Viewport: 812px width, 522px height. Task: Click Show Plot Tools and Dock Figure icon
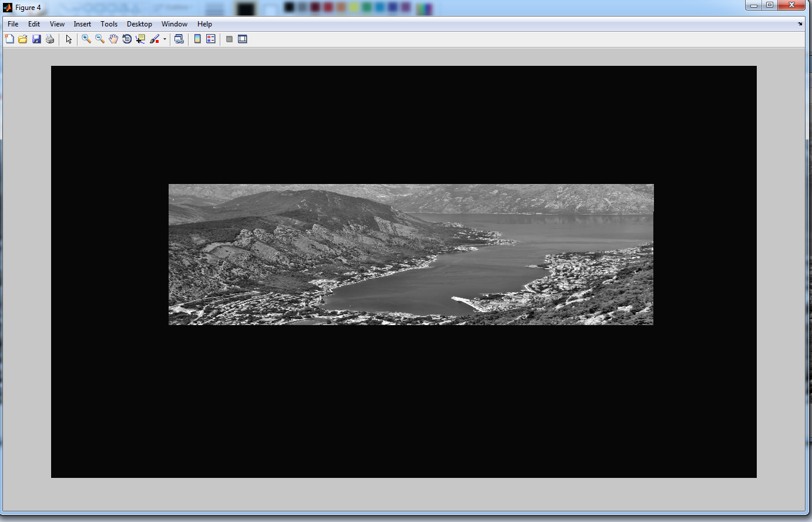pos(243,39)
